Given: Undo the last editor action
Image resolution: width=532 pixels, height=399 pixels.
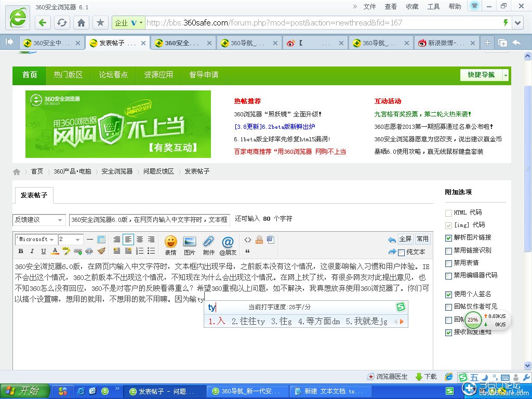Looking at the screenshot, I should [392, 240].
